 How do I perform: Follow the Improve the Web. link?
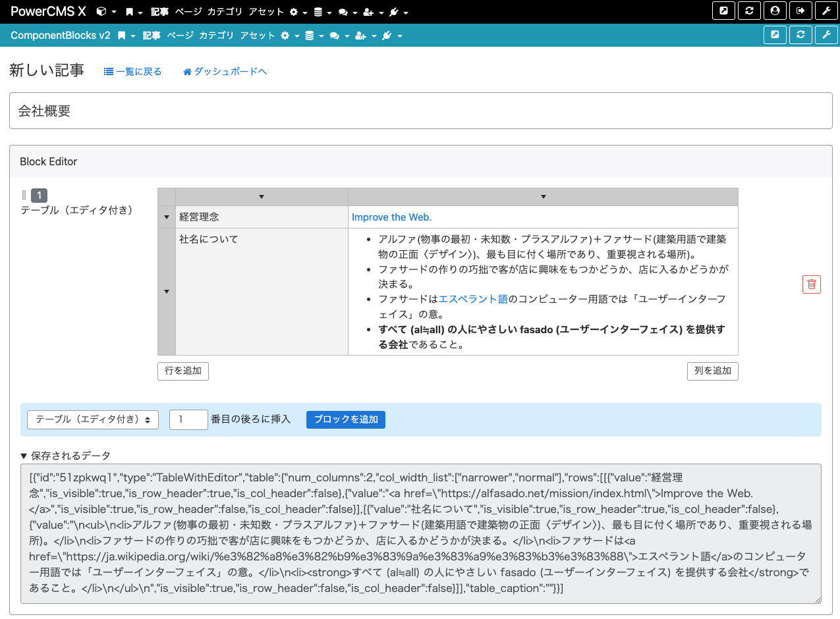click(x=391, y=217)
